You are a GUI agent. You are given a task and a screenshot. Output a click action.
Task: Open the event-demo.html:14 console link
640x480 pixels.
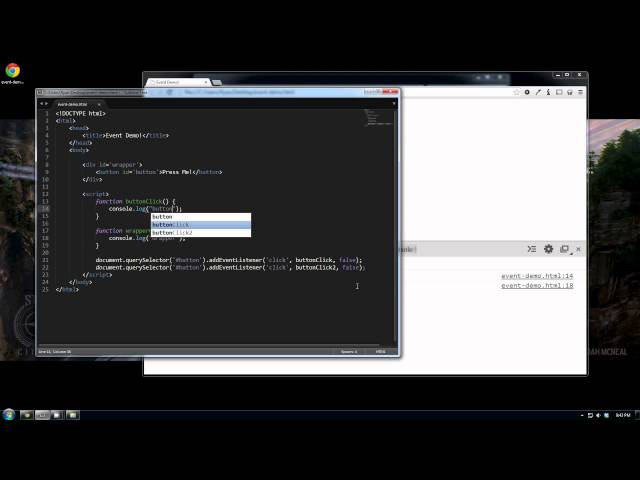pyautogui.click(x=537, y=276)
